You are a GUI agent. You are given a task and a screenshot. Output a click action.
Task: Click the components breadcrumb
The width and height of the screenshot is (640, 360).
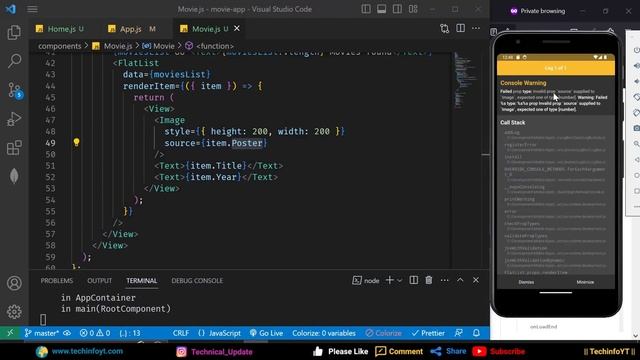[x=60, y=46]
